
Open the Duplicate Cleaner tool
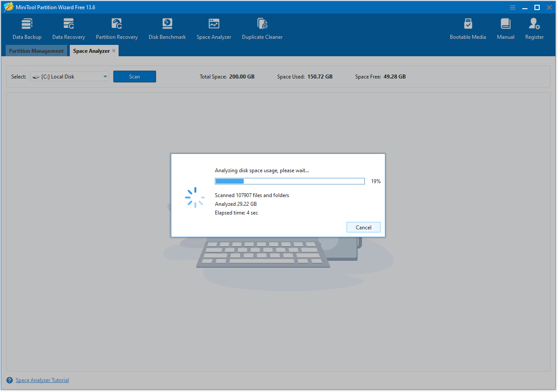coord(262,29)
